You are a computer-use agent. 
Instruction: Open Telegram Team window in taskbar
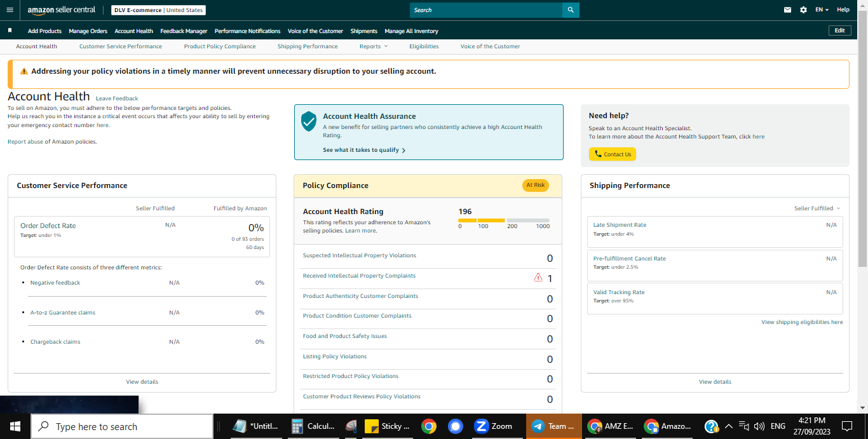[553, 426]
